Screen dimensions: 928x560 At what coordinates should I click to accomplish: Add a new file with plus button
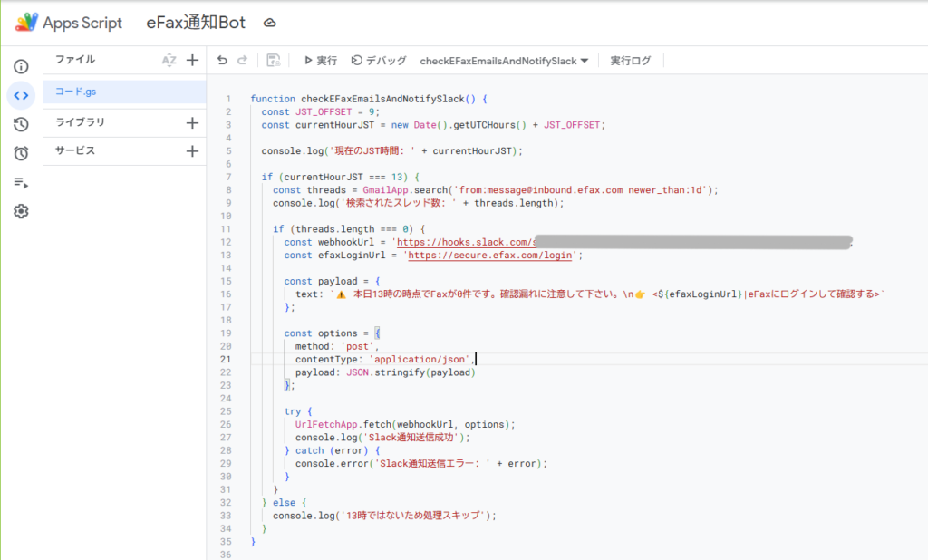[192, 61]
